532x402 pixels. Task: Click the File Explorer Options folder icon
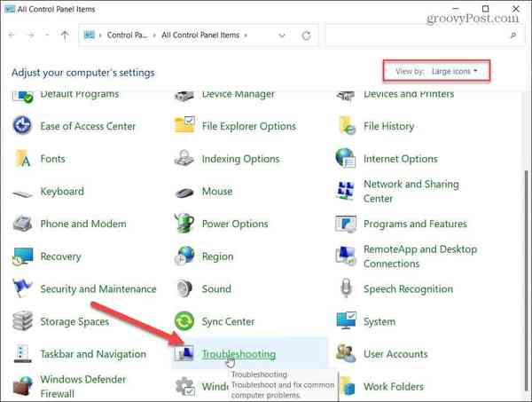click(x=184, y=124)
